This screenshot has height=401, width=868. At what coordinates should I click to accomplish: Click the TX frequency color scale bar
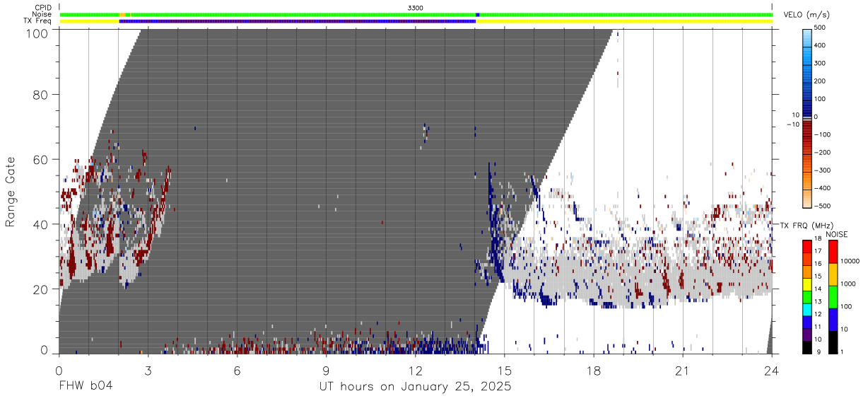click(807, 296)
